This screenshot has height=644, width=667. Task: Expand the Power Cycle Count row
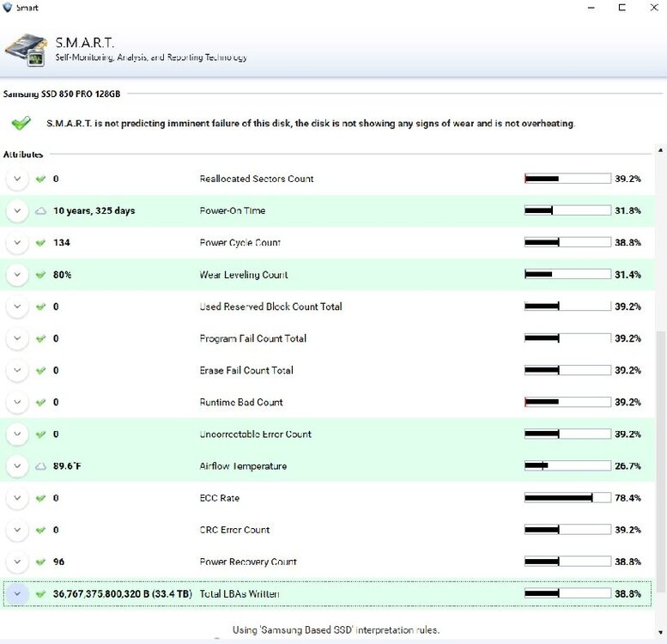coord(17,243)
